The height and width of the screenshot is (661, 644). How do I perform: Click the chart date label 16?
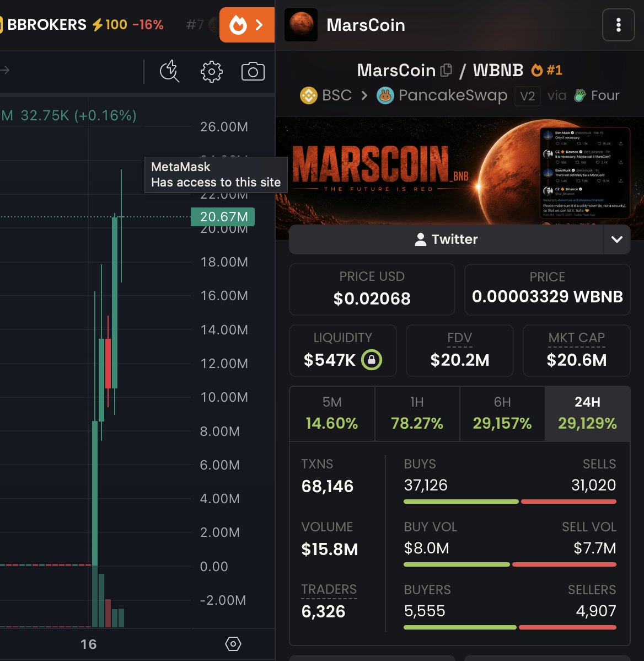tap(88, 644)
